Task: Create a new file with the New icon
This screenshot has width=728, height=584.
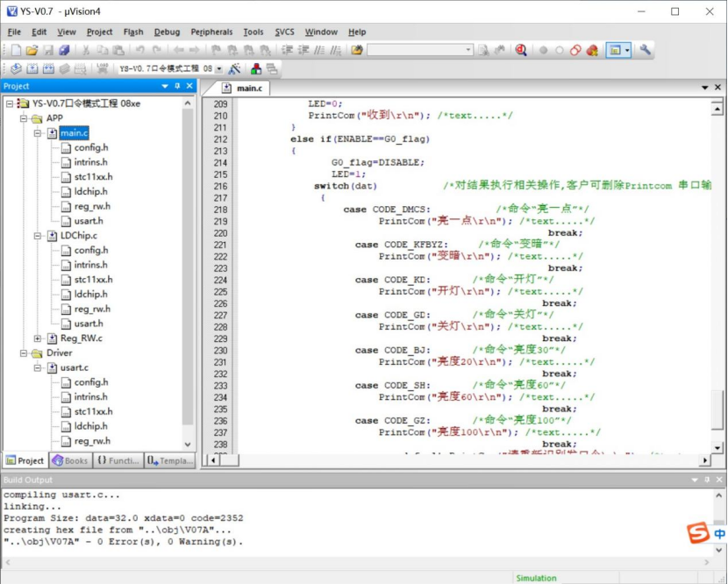Action: [16, 50]
